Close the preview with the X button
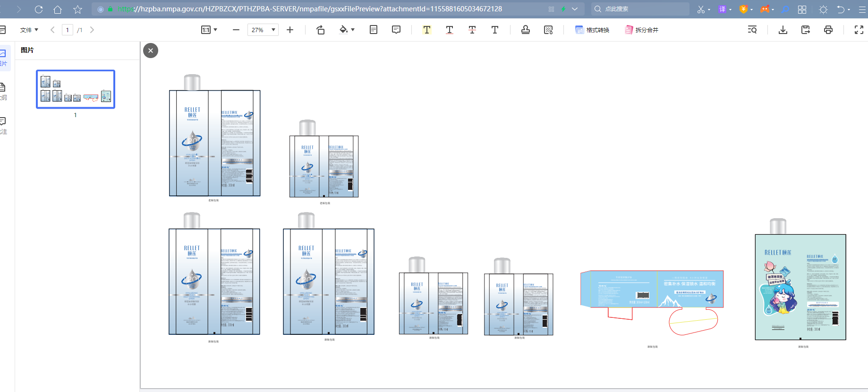This screenshot has width=868, height=392. (x=151, y=51)
